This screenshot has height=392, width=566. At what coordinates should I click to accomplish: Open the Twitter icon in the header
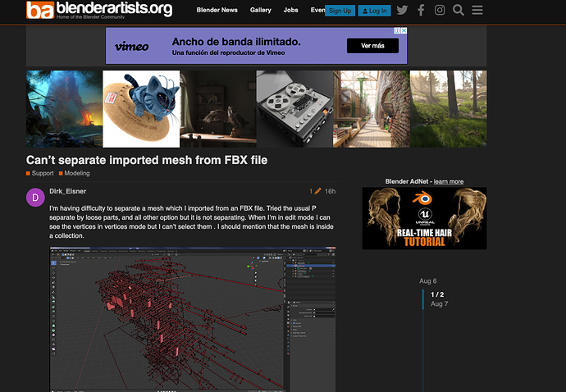coord(402,10)
